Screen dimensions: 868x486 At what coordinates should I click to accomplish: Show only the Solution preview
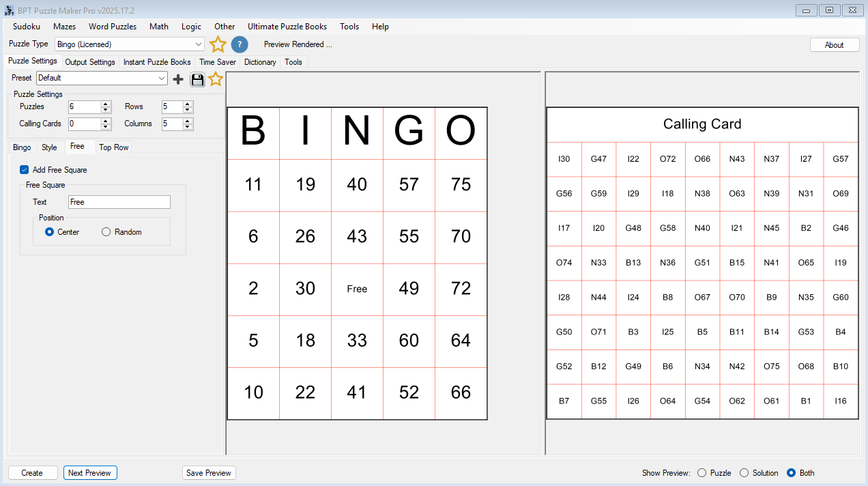pos(744,472)
